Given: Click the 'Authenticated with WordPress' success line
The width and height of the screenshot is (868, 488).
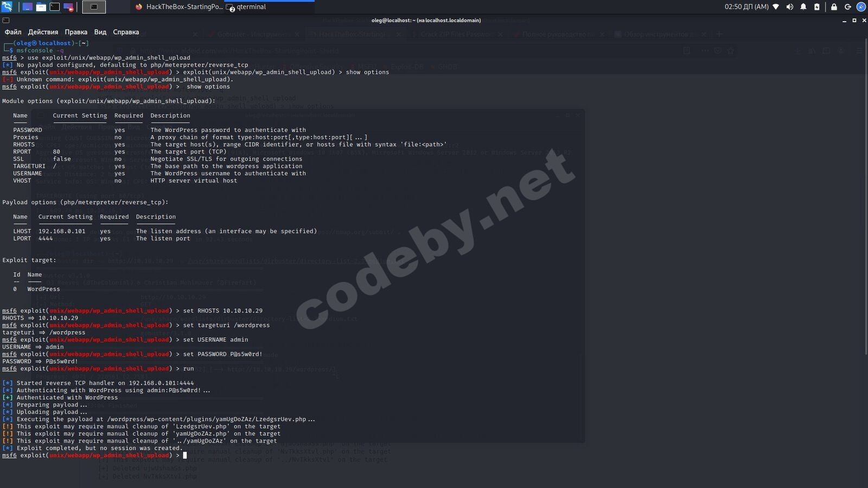Looking at the screenshot, I should (x=60, y=397).
